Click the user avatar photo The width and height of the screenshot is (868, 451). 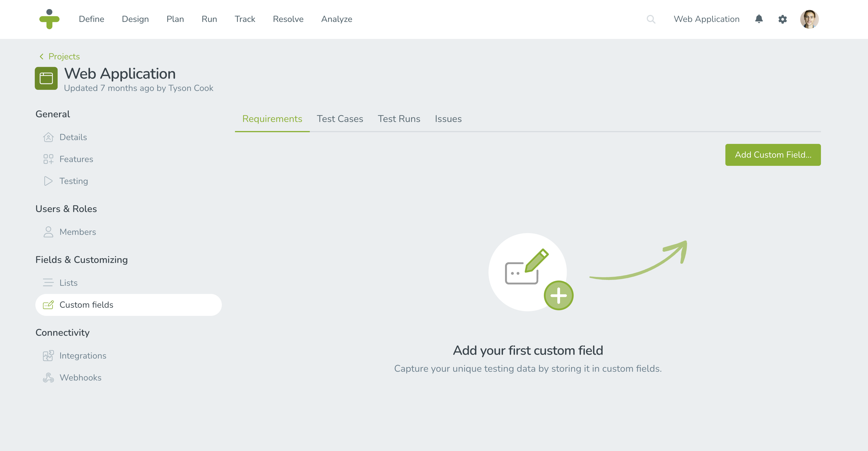pyautogui.click(x=809, y=19)
